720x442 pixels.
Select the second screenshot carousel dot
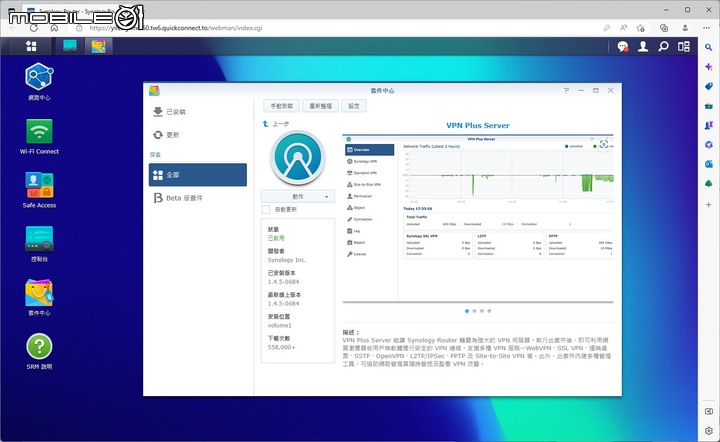point(474,311)
